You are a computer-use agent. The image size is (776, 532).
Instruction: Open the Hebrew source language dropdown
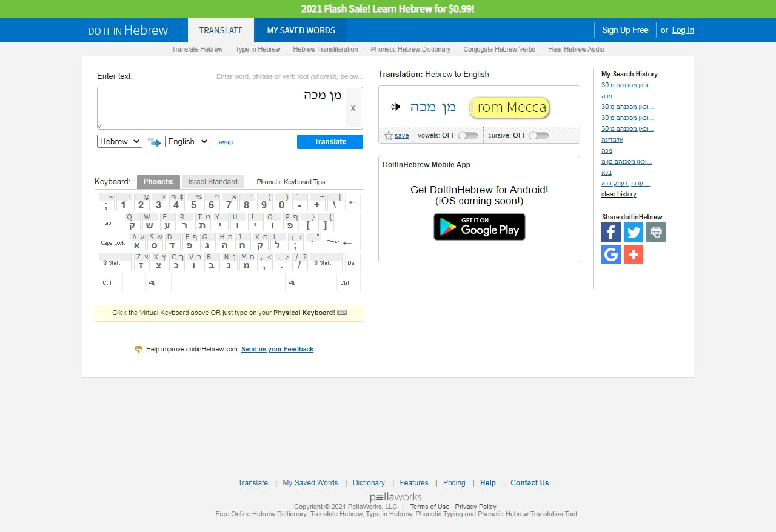tap(119, 141)
